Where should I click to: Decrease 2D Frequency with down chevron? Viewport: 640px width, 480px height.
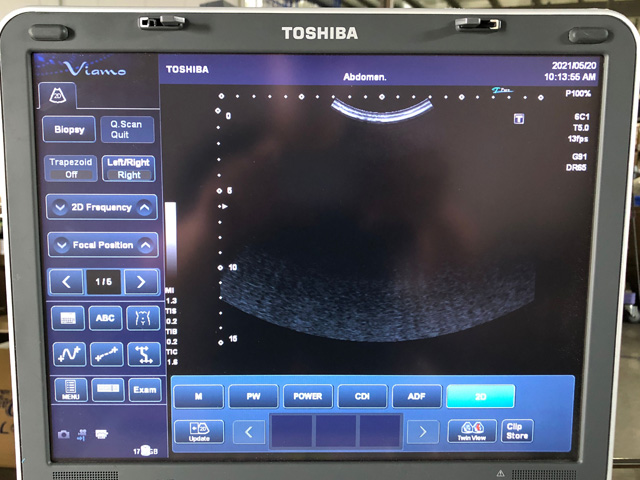tap(60, 207)
